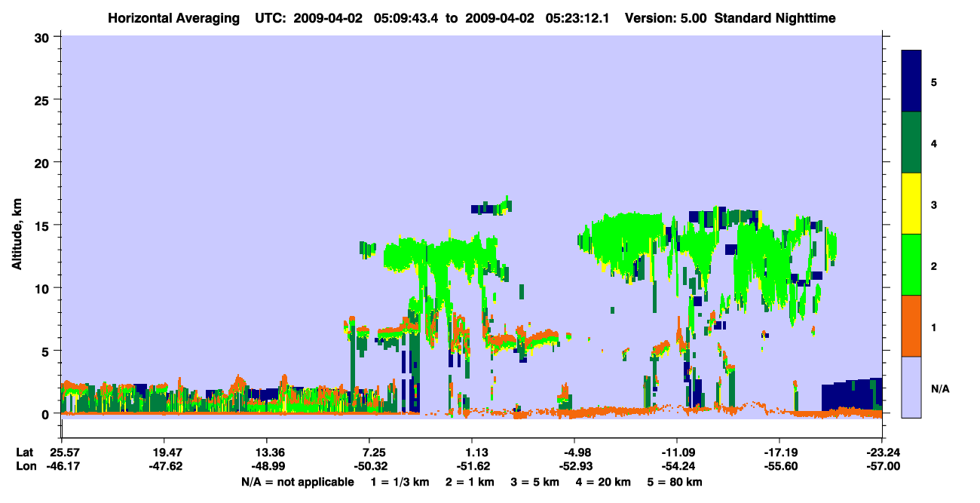
Task: Click the longitude value -55.60
Action: [x=779, y=467]
